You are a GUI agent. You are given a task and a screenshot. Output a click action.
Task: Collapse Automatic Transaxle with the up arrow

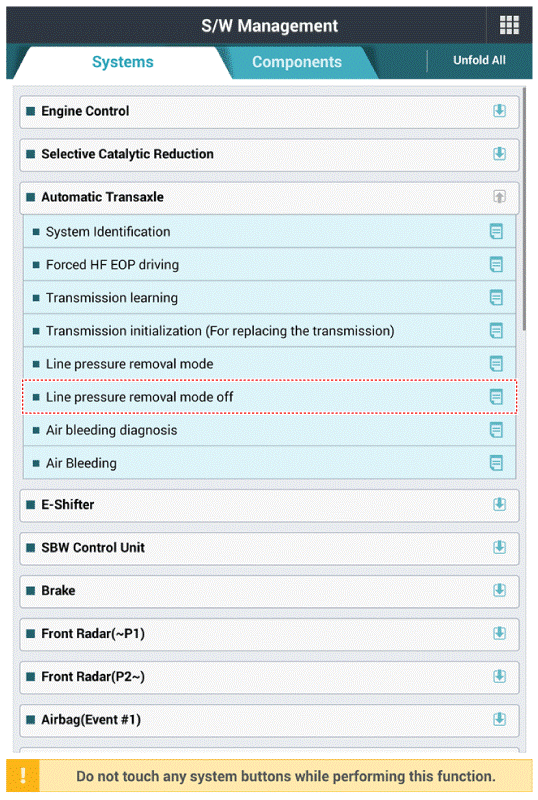pos(499,196)
